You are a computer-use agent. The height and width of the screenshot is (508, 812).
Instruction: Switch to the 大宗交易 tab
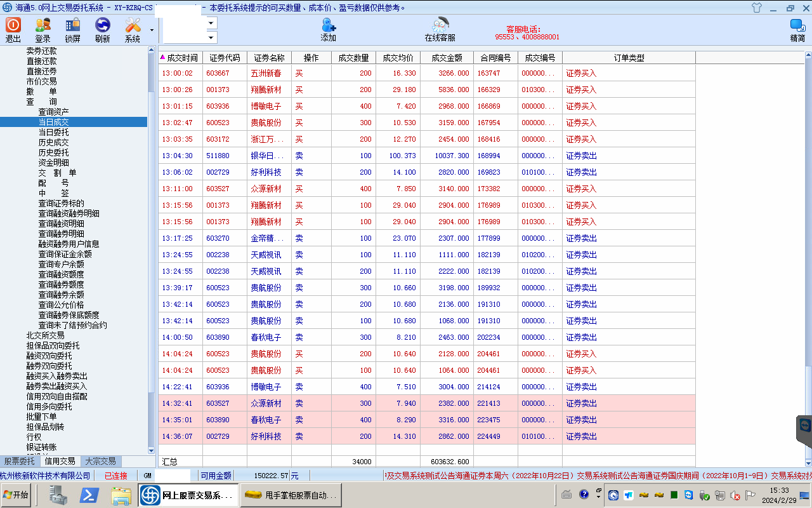(x=100, y=462)
